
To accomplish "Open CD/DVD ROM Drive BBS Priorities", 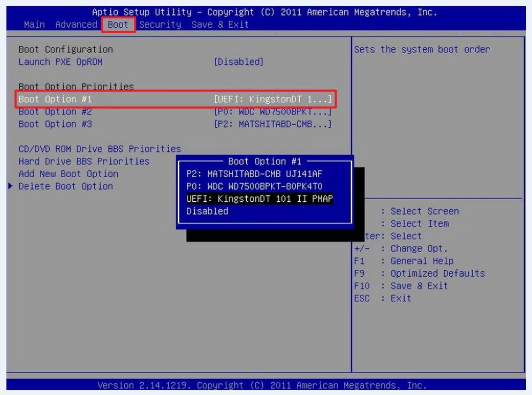I will tap(100, 149).
